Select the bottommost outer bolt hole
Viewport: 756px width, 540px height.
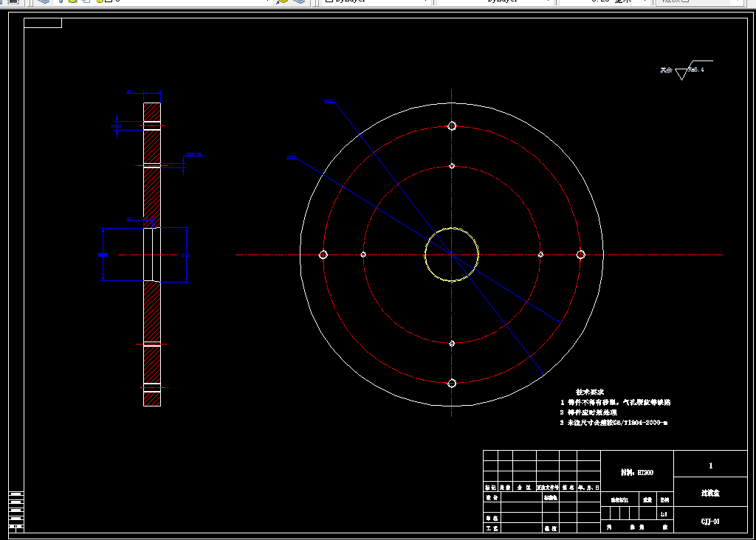point(452,384)
